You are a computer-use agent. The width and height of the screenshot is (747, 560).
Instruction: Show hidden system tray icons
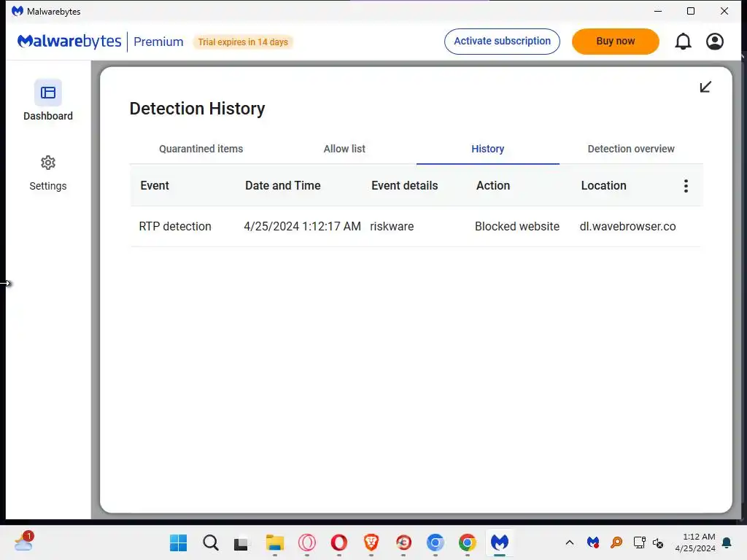point(569,542)
